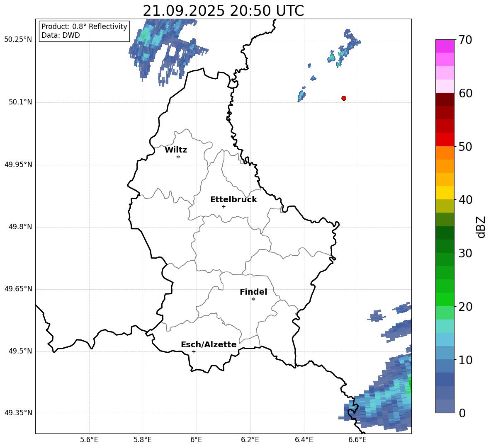Screen dimensions: 491x448
Task: Click the 5.6°E longitude label
Action: 89,440
